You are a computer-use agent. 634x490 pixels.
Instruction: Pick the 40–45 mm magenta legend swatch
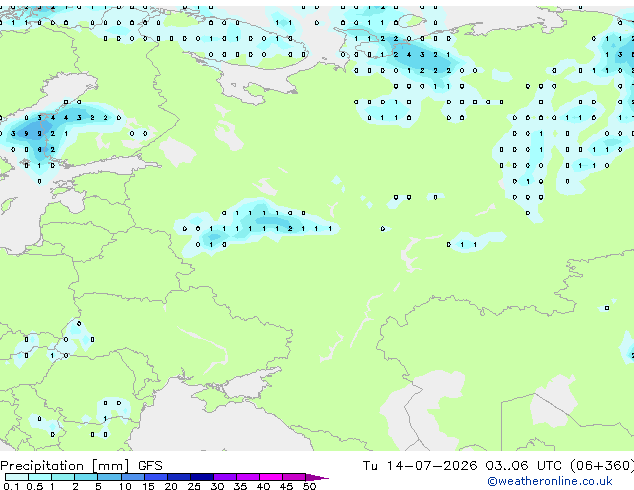(x=271, y=477)
